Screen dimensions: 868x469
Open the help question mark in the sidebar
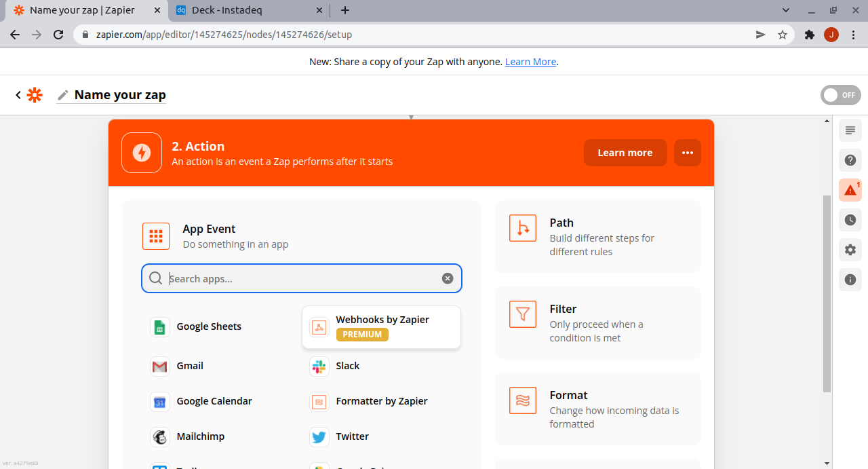click(x=850, y=161)
